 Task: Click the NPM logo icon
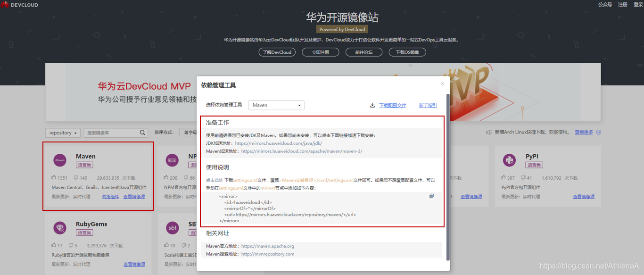(173, 160)
